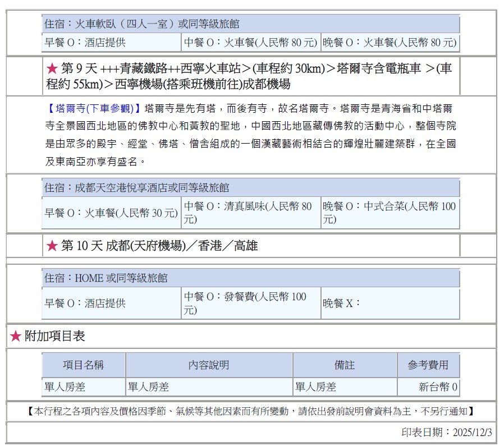Select the 中餐 發餐費 meal cell
Image resolution: width=504 pixels, height=446 pixels.
250,303
